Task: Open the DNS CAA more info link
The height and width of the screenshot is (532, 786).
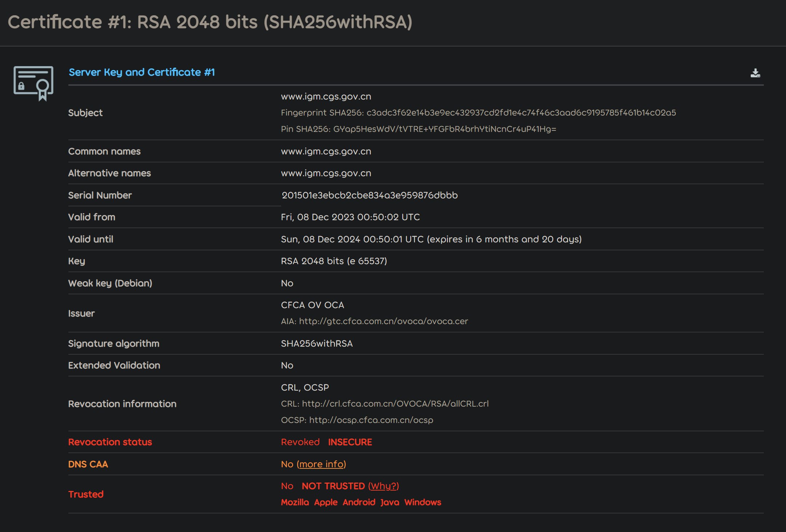Action: [x=322, y=464]
